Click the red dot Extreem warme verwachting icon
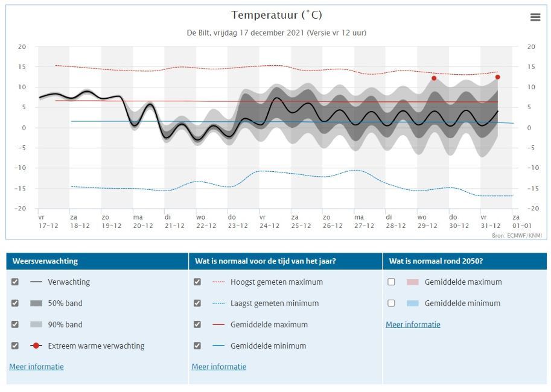551x392 pixels. click(36, 346)
